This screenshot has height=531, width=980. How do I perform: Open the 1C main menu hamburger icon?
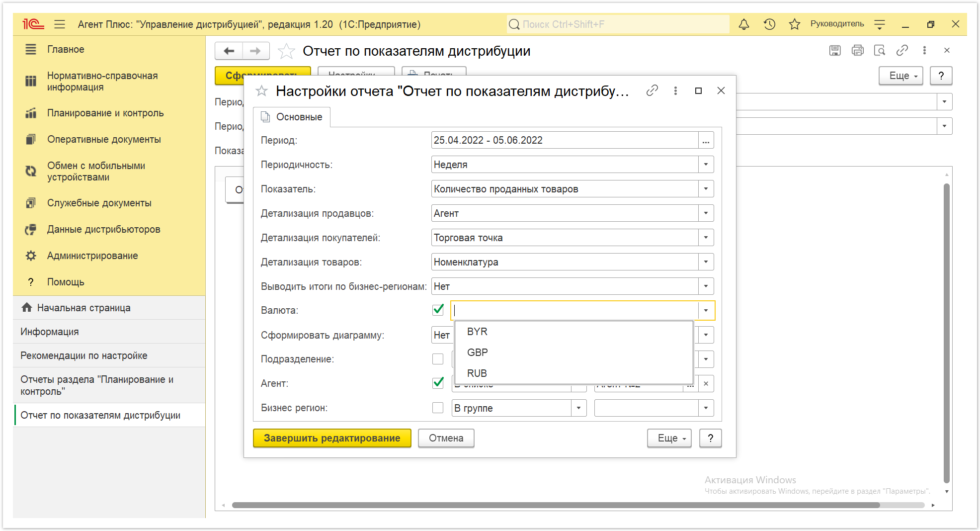click(x=60, y=24)
